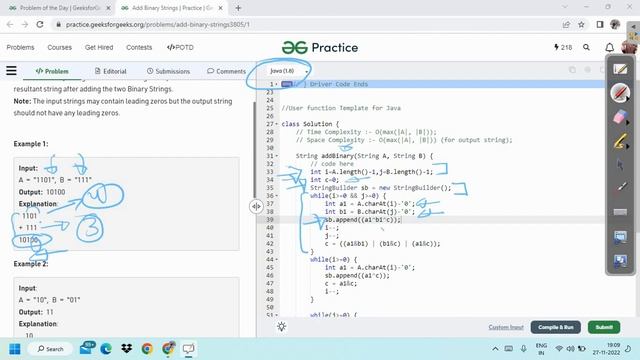Show hidden system tray icons

pyautogui.click(x=495, y=349)
